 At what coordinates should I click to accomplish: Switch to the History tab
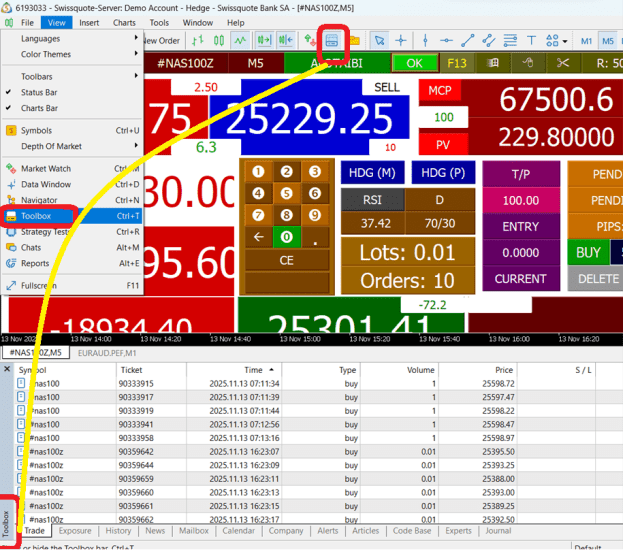click(x=118, y=531)
